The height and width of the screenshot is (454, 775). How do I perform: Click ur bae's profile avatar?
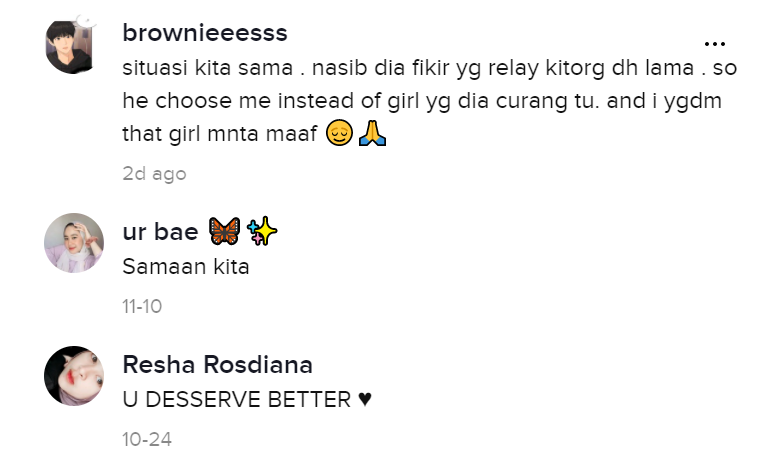[74, 242]
